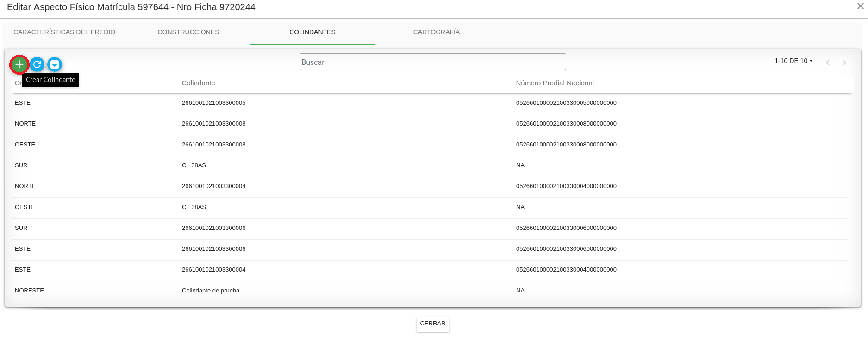
Task: Click NORTE row colindante 2661001021003300008
Action: (213, 124)
